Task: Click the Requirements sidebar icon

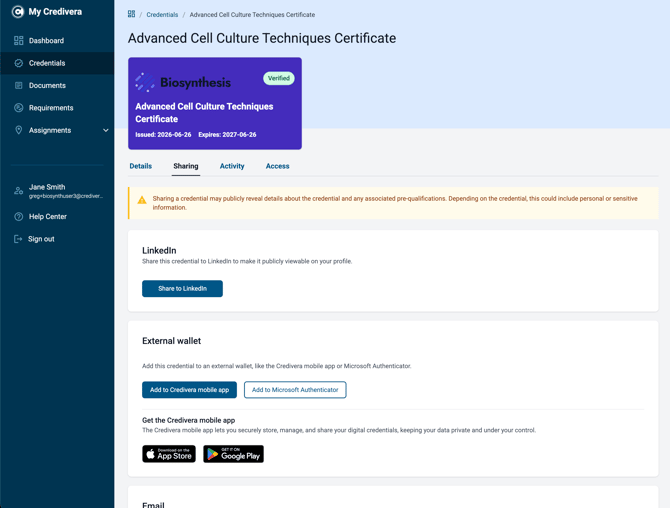Action: coord(18,108)
